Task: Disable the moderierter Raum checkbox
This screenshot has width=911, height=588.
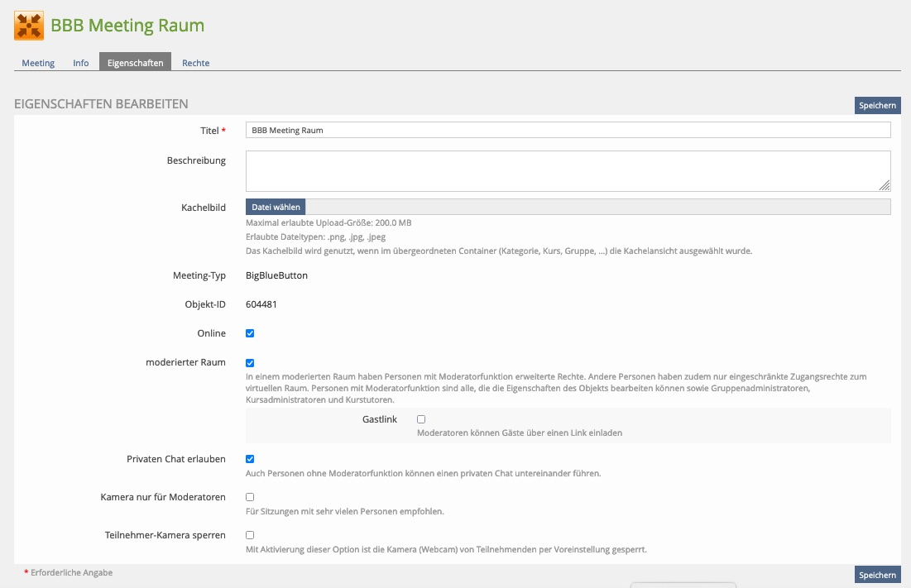Action: tap(250, 362)
